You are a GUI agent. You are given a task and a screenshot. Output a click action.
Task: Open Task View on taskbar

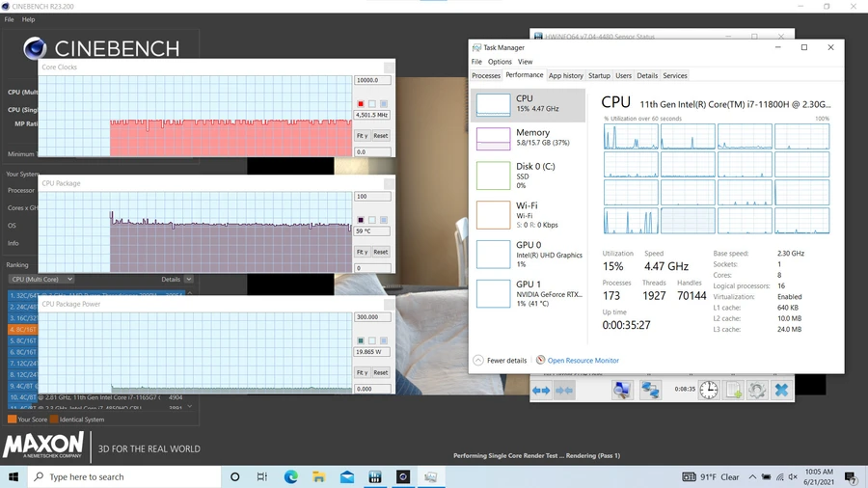click(x=262, y=477)
